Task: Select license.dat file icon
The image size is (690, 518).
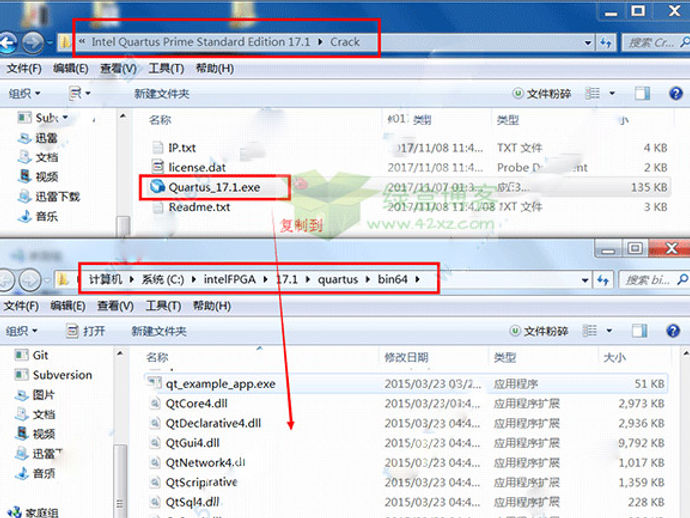Action: [158, 167]
